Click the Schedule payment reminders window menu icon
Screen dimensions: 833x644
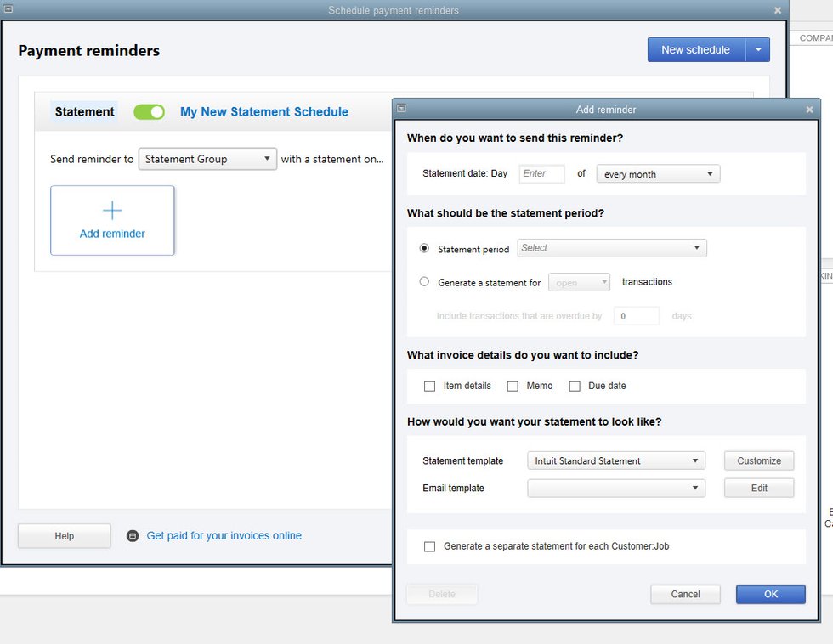click(x=8, y=10)
